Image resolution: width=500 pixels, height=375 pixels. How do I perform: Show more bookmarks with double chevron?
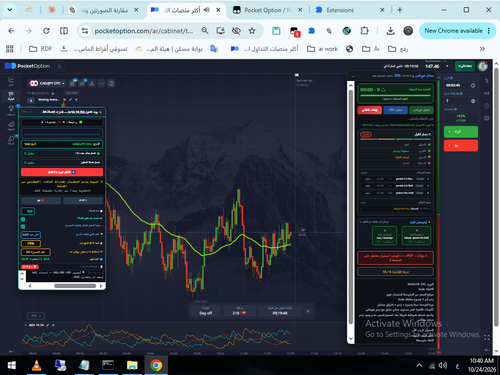click(x=482, y=49)
